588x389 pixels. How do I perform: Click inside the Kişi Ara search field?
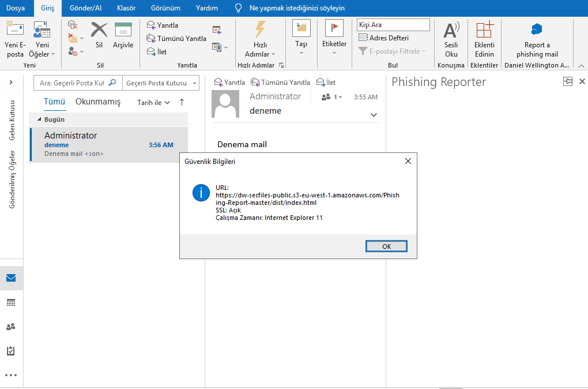(x=393, y=25)
